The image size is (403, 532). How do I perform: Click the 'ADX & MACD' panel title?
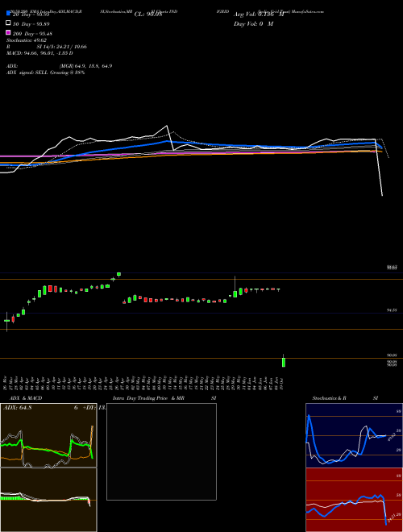pos(26,398)
